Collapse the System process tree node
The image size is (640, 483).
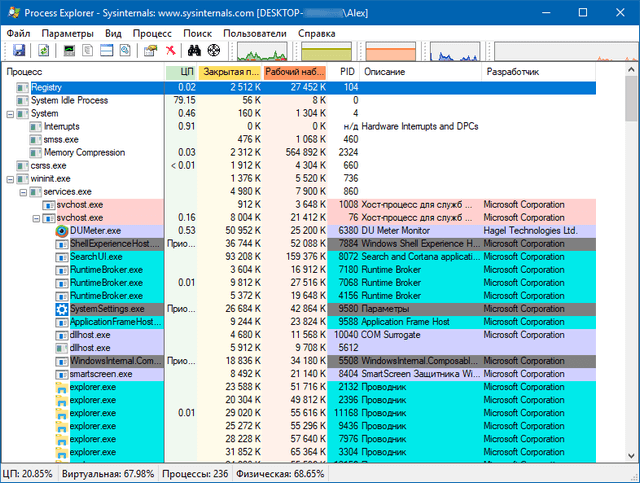click(x=10, y=113)
